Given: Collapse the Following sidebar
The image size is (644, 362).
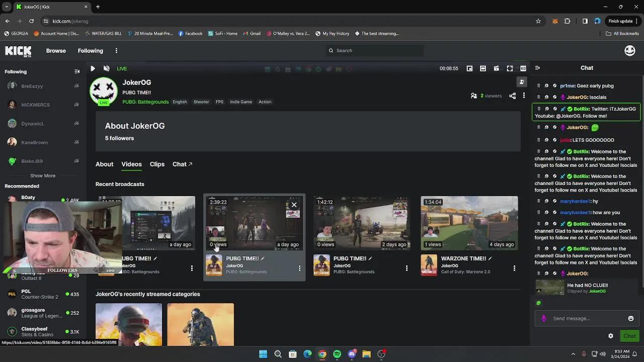Looking at the screenshot, I should [x=77, y=71].
